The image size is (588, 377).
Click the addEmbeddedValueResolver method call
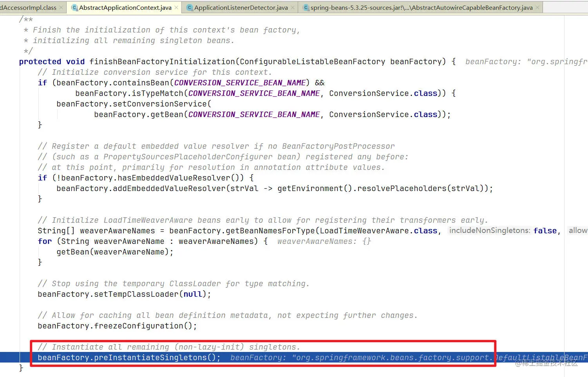tap(169, 189)
